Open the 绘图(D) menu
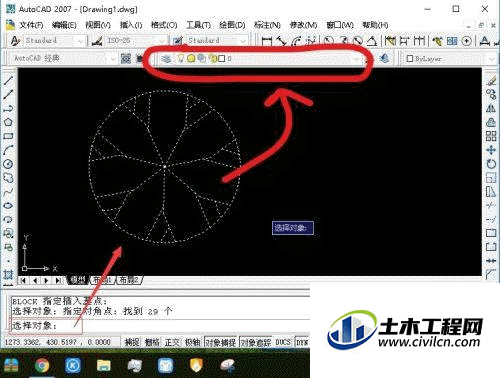Screen dimensions: 500x378 (232, 25)
